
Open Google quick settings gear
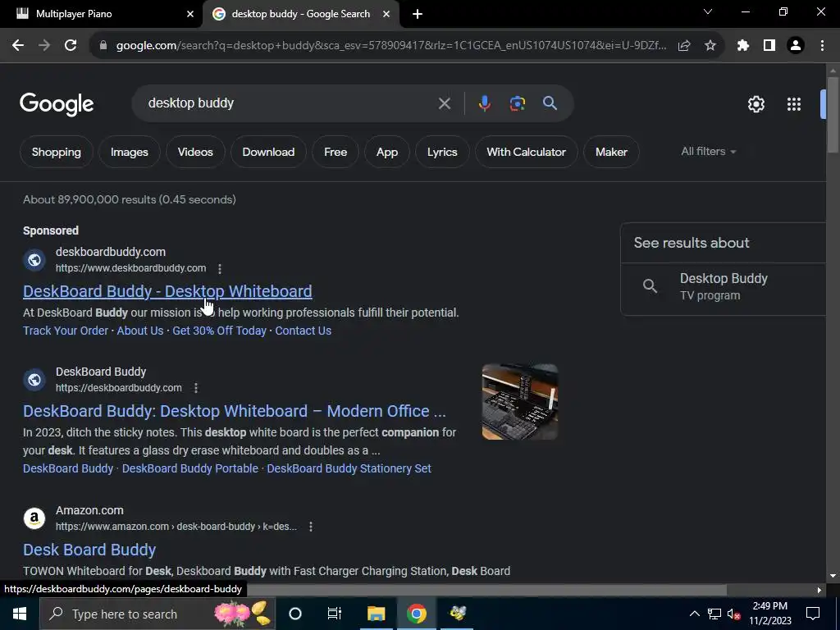(x=756, y=104)
